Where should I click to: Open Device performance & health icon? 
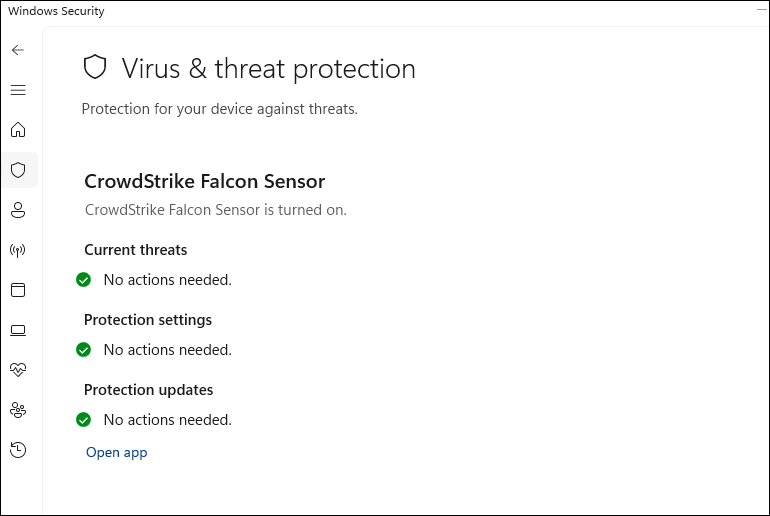(x=18, y=370)
